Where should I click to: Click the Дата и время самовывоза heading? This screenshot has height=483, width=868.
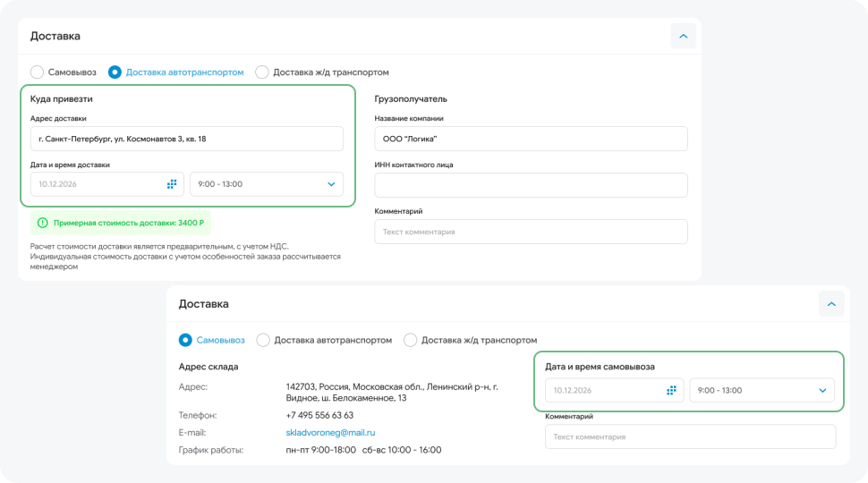coord(600,367)
